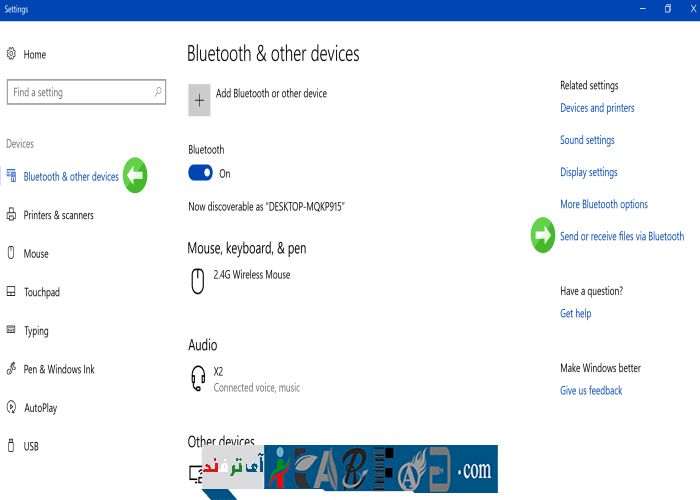Click the AutoPlay icon in the sidebar

coord(11,408)
